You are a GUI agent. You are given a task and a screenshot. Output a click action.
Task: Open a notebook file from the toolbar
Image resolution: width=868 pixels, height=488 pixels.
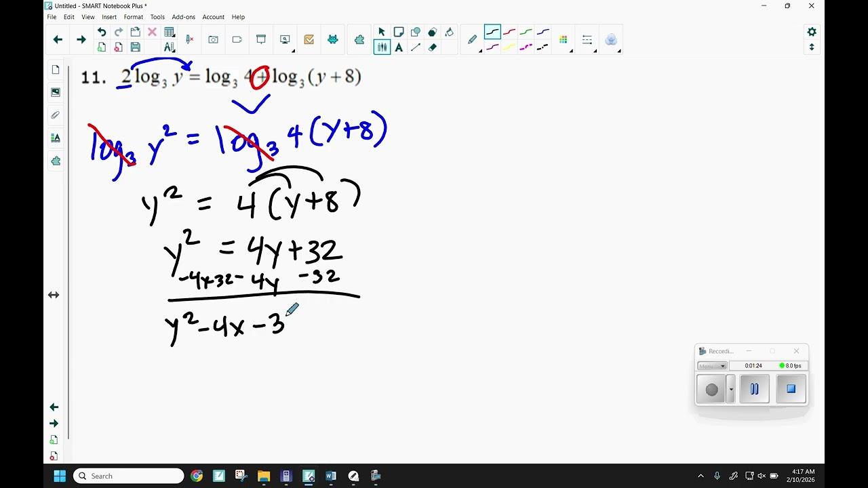point(136,32)
